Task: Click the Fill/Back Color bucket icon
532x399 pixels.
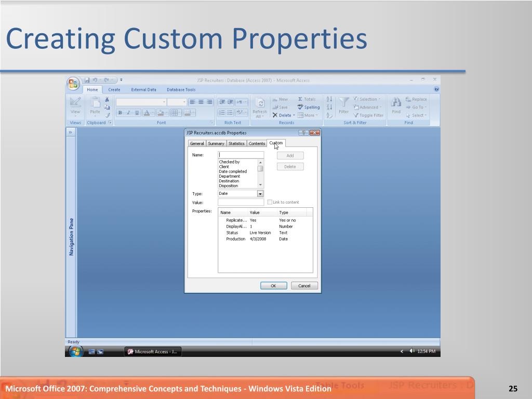Action: (x=161, y=113)
